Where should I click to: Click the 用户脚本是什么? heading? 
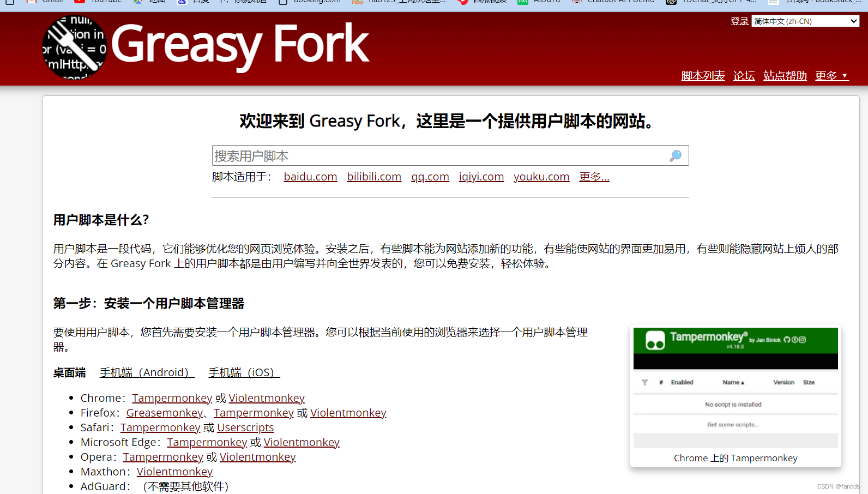pos(101,220)
